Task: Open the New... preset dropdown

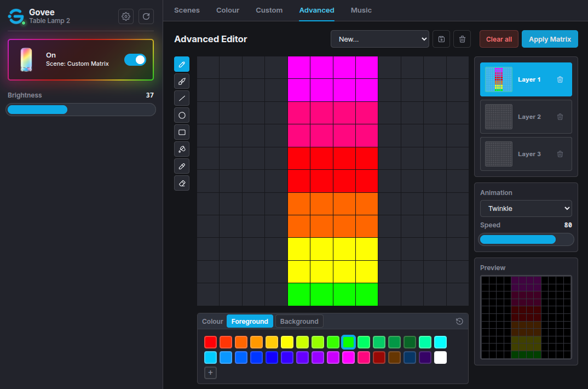Action: 380,39
